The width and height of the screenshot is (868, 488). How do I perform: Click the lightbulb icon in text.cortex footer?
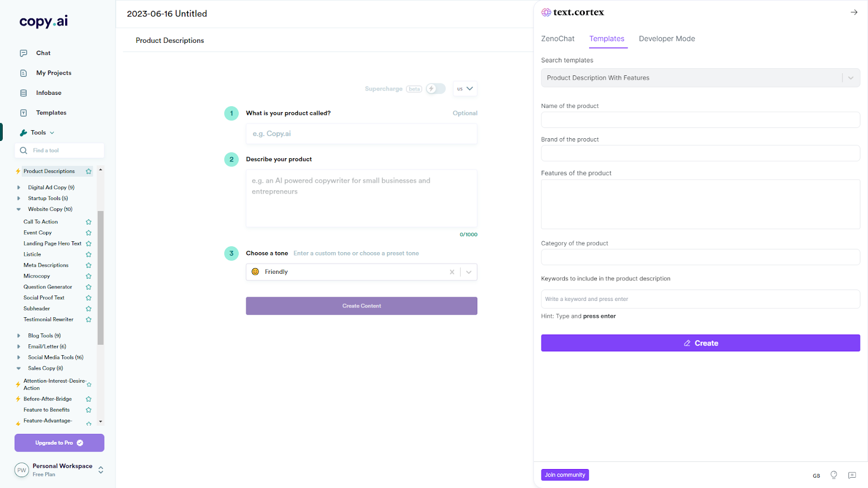[x=834, y=475]
